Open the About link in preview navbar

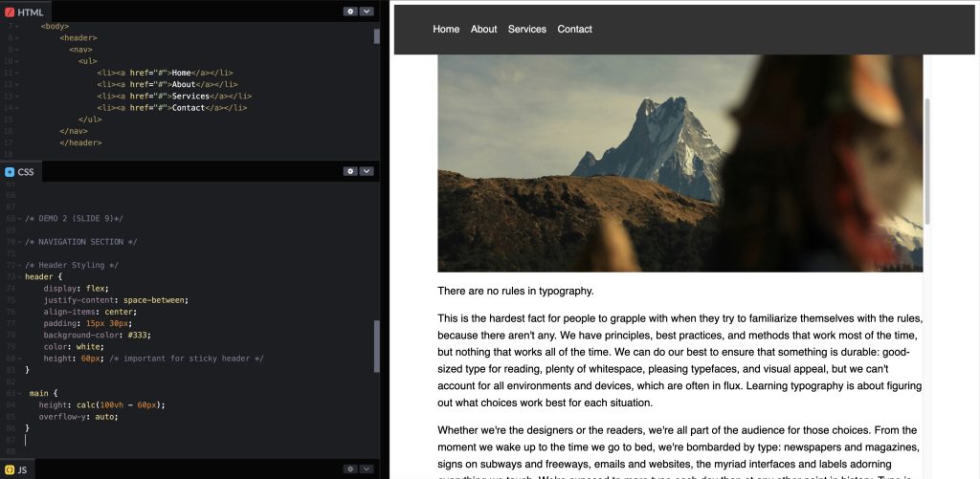tap(483, 30)
